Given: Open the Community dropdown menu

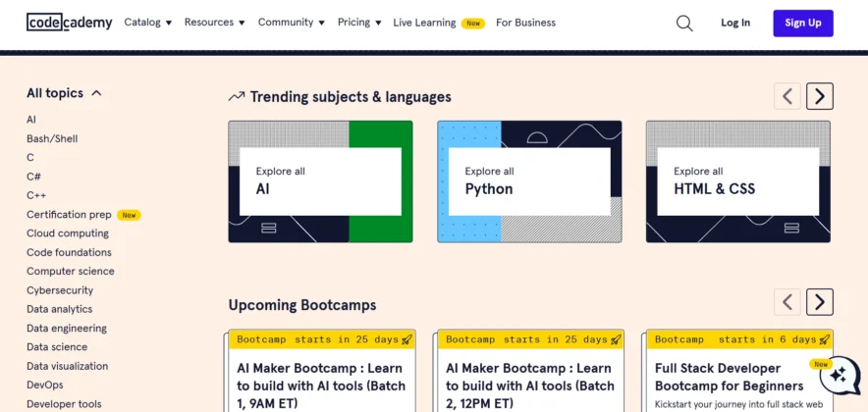Looking at the screenshot, I should pyautogui.click(x=292, y=23).
